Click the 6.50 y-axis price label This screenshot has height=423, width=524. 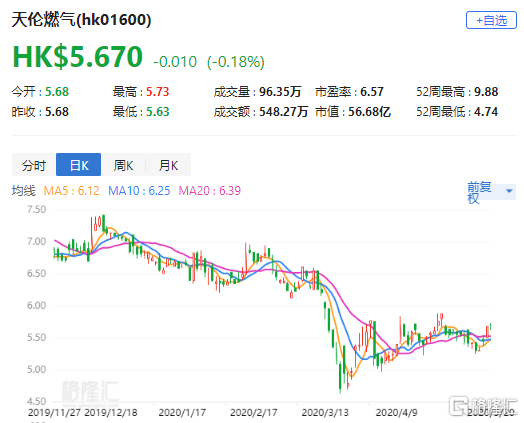(36, 273)
